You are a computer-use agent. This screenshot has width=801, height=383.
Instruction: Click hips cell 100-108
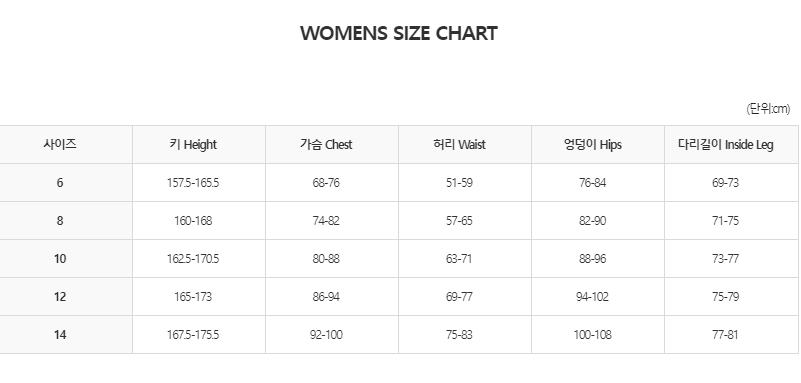(593, 335)
